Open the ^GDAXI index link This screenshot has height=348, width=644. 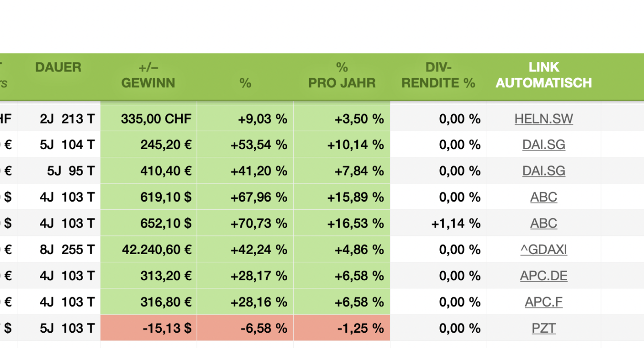click(x=544, y=249)
